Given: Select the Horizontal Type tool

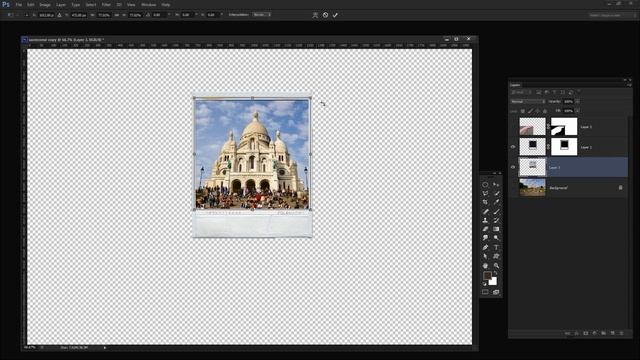Looking at the screenshot, I should click(496, 247).
